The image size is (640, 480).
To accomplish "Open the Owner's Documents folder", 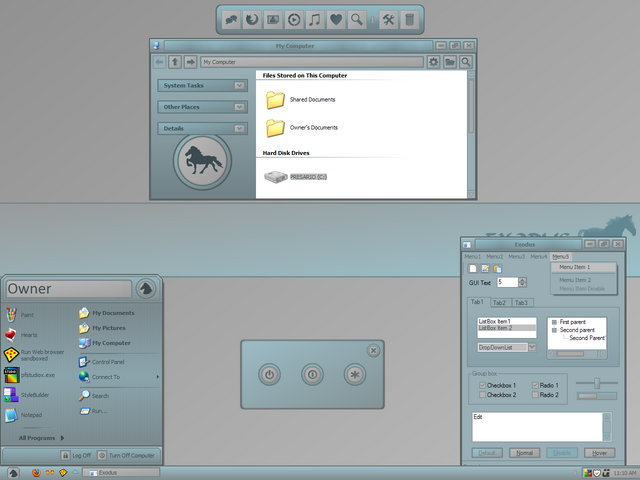I will click(302, 128).
